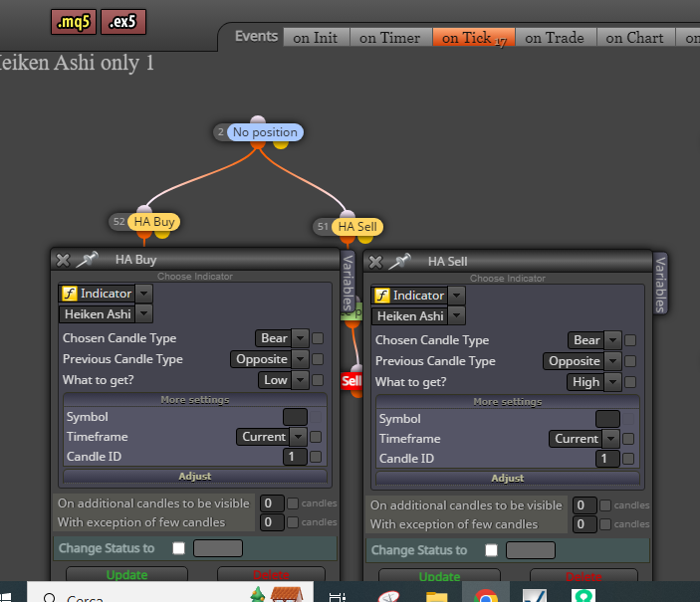Image resolution: width=700 pixels, height=602 pixels.
Task: Click additional candles visible field in HA Buy
Action: [272, 503]
